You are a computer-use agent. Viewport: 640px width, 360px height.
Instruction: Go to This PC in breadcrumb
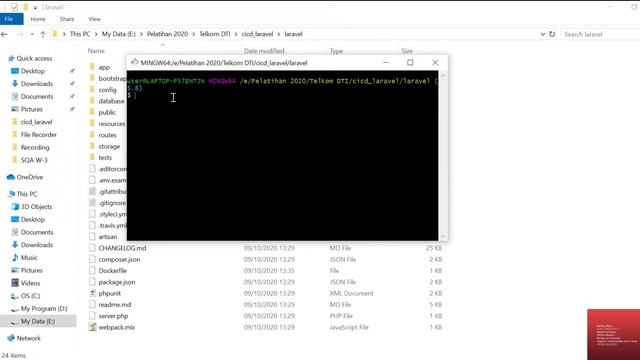pos(80,34)
